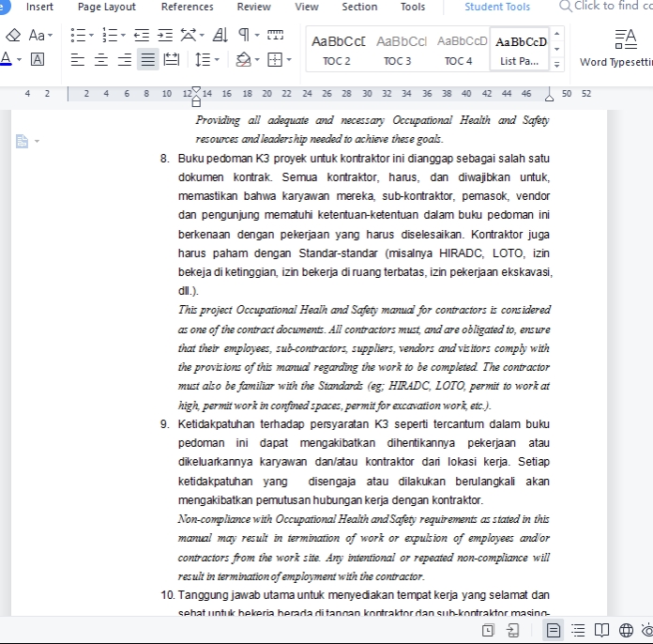Image resolution: width=653 pixels, height=644 pixels.
Task: Switch to Web Layout view
Action: [x=626, y=630]
